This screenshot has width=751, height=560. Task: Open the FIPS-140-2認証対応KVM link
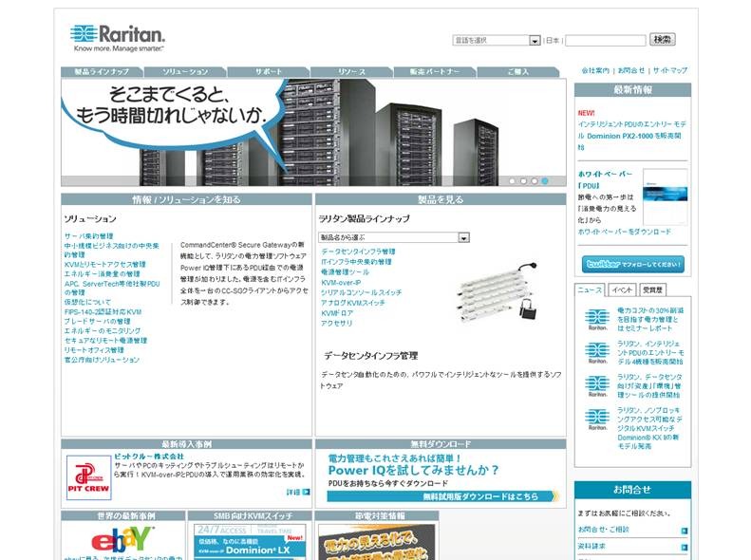pos(103,311)
